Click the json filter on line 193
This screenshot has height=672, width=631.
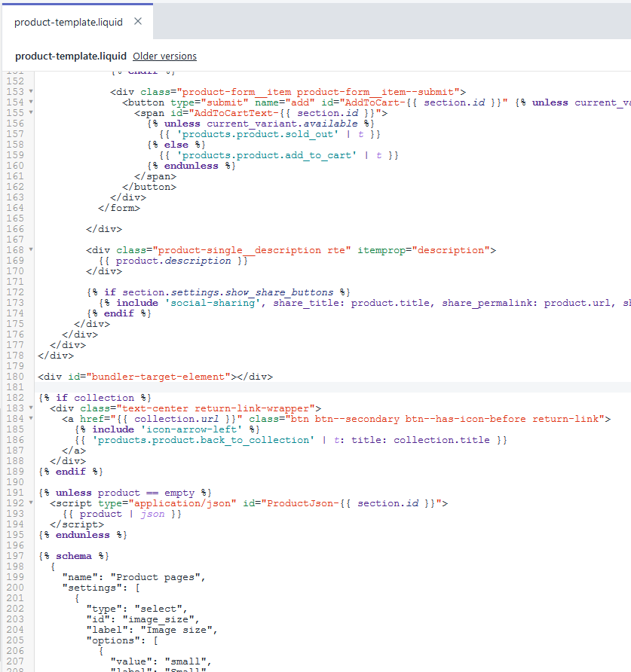[152, 514]
